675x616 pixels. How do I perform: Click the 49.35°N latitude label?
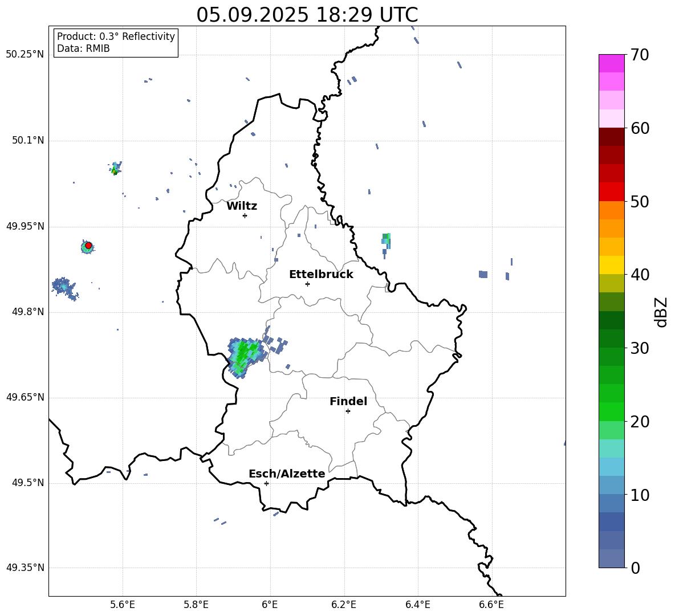pos(25,568)
